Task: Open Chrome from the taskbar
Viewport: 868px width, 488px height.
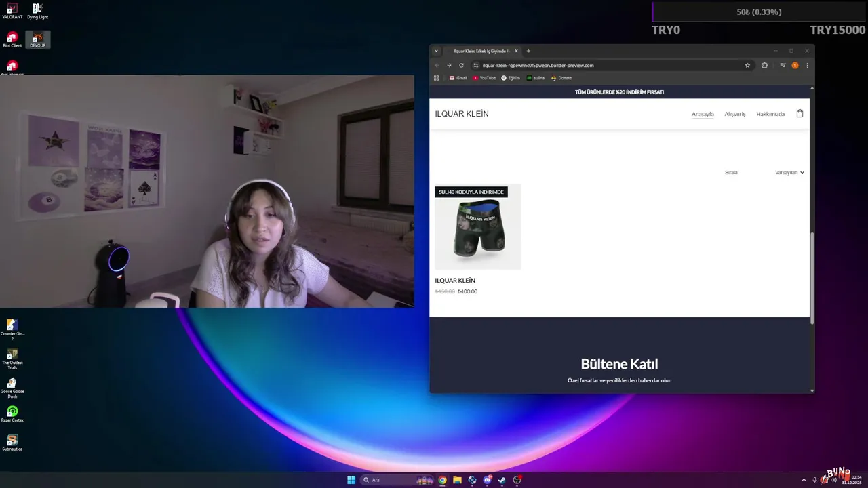Action: [442, 480]
